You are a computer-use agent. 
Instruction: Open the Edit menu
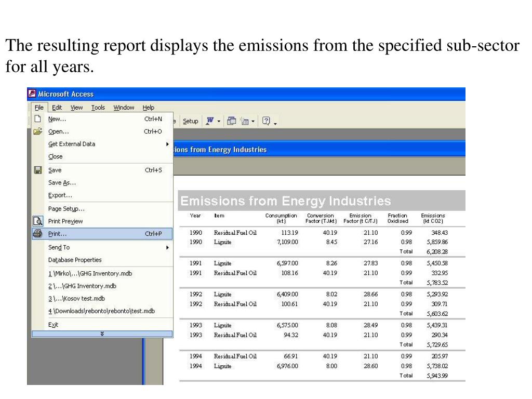(x=57, y=108)
